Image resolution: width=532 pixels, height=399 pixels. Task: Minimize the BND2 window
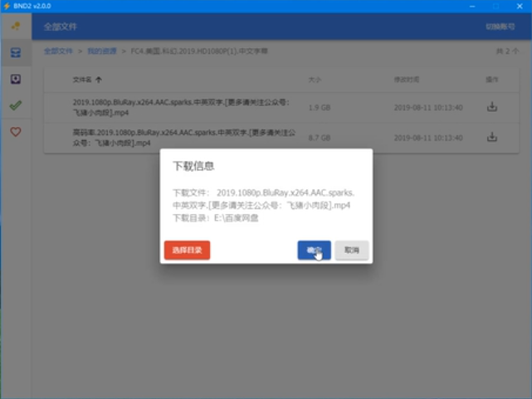[x=472, y=6]
